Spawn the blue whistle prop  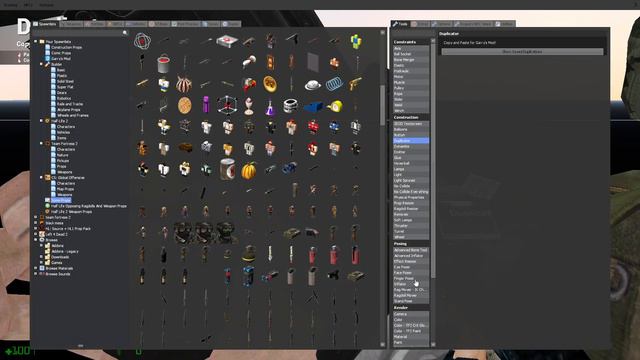(313, 107)
